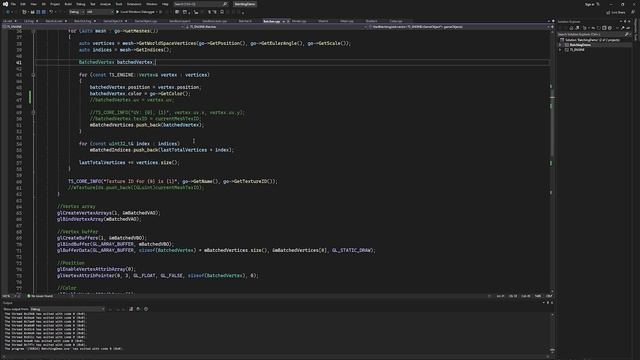640x360 pixels.
Task: Open the Debug menu
Action: (x=80, y=4)
